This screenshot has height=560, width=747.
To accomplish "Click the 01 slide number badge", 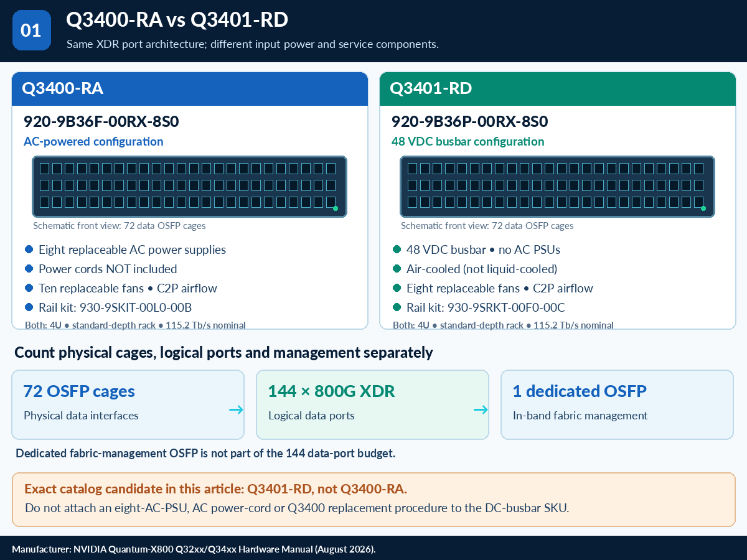I will point(31,30).
